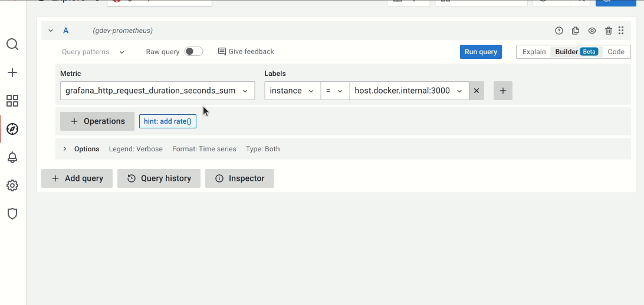Expand the Options section
Image resolution: width=644 pixels, height=305 pixels.
click(65, 149)
